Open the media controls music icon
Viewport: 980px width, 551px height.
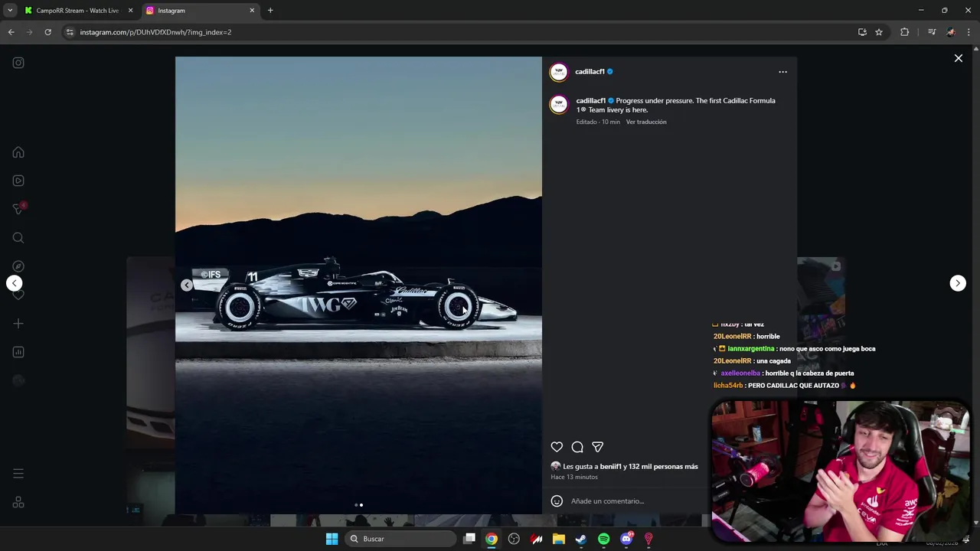pos(932,32)
